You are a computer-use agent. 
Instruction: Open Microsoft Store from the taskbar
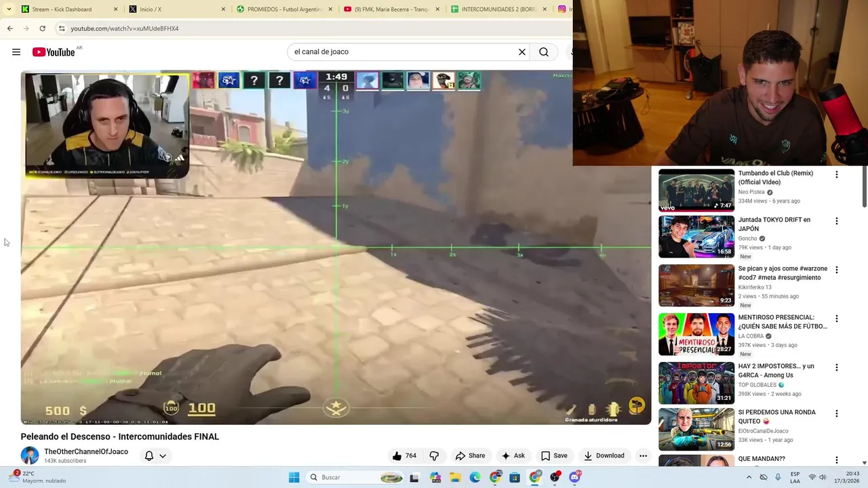coord(515,477)
